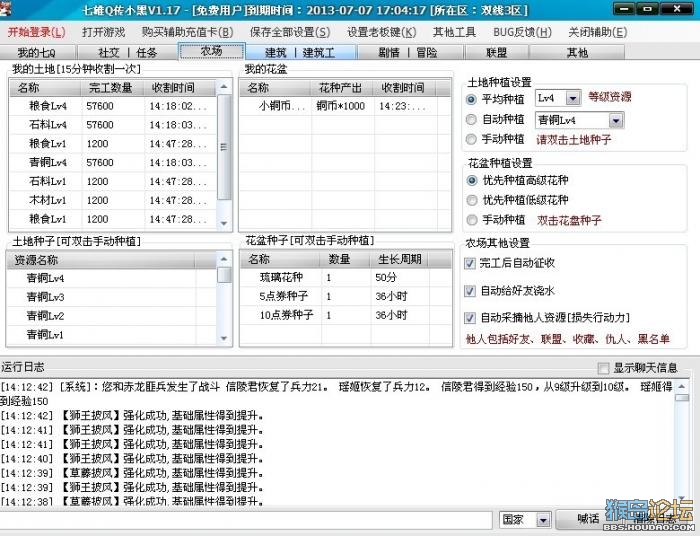
Task: Switch to the 建筑 | 建筑工 tab
Action: coord(300,52)
